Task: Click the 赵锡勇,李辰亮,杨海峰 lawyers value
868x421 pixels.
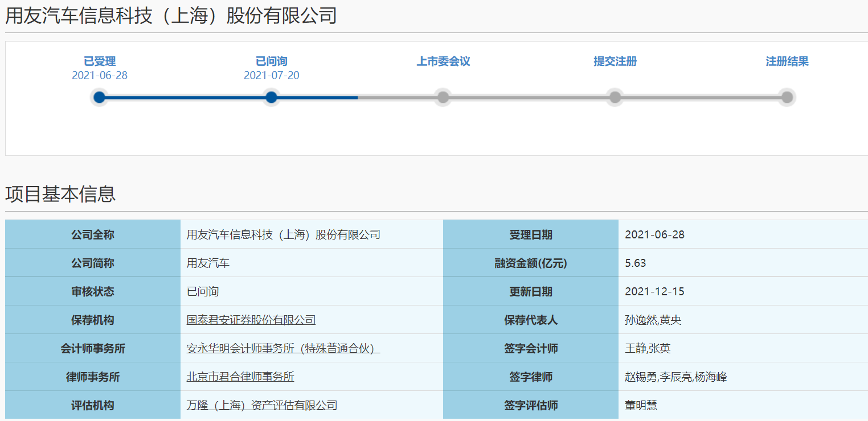Action: tap(676, 377)
